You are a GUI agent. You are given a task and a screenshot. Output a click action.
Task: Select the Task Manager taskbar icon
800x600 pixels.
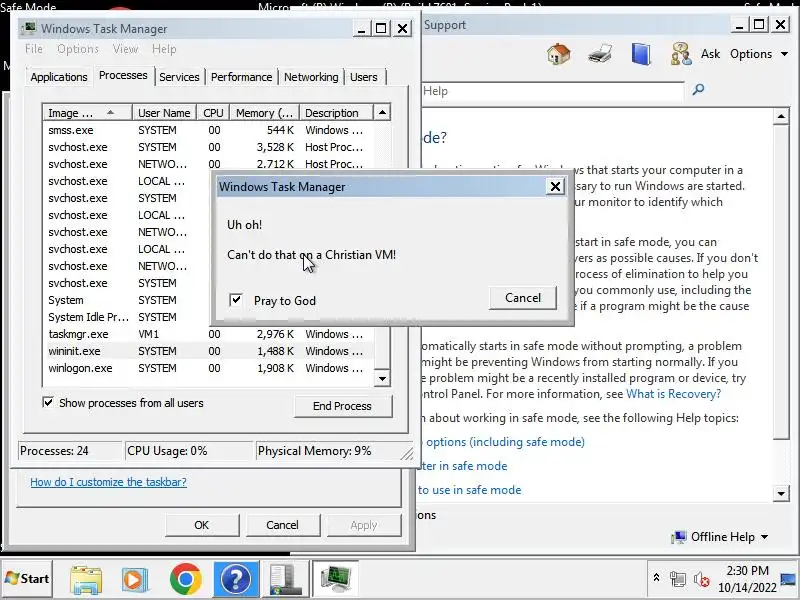pos(335,580)
